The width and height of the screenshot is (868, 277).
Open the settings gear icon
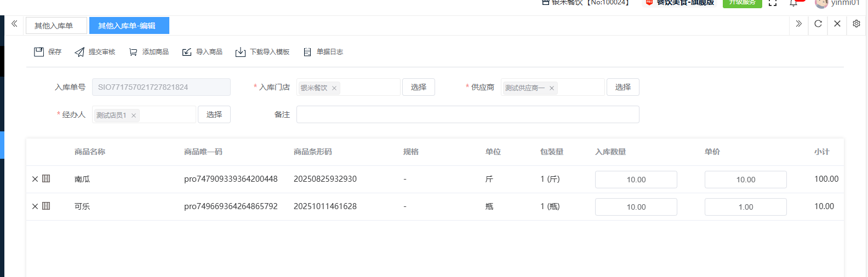(x=856, y=24)
